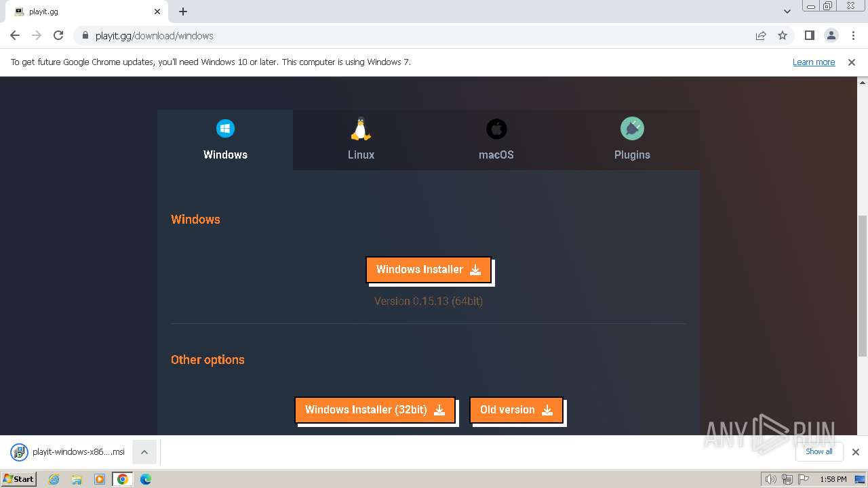
Task: Close the downloads bar
Action: click(x=856, y=452)
